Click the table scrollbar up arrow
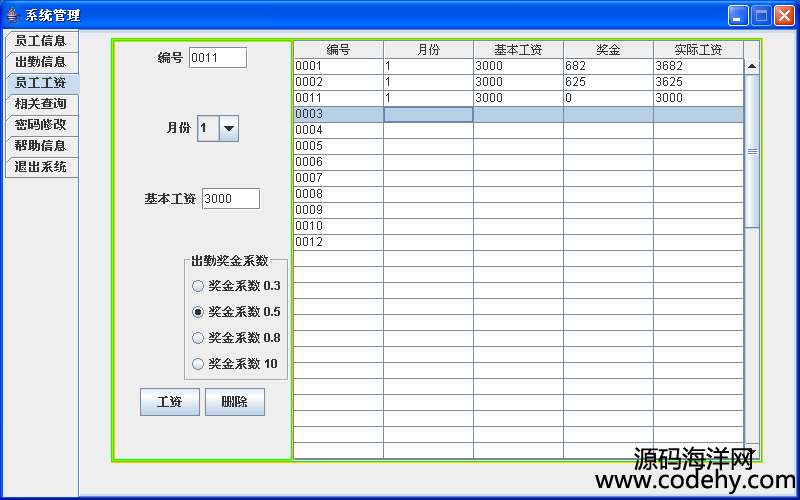 pos(752,66)
